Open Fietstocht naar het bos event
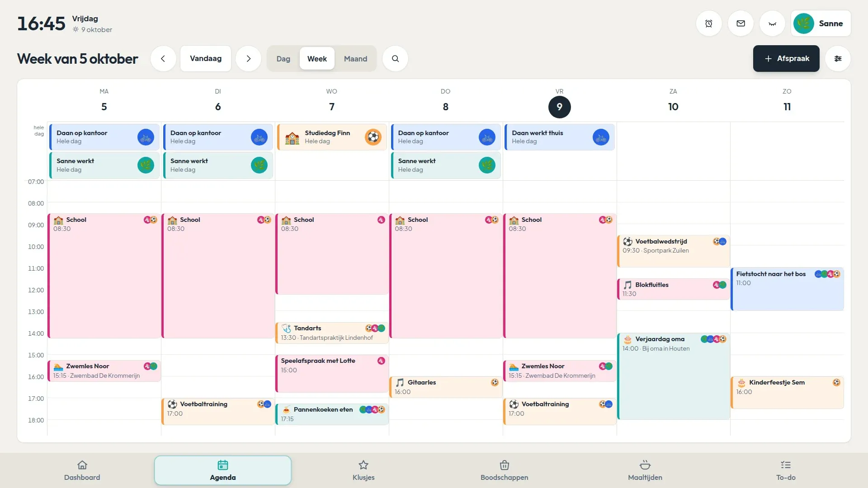868x488 pixels. point(787,289)
